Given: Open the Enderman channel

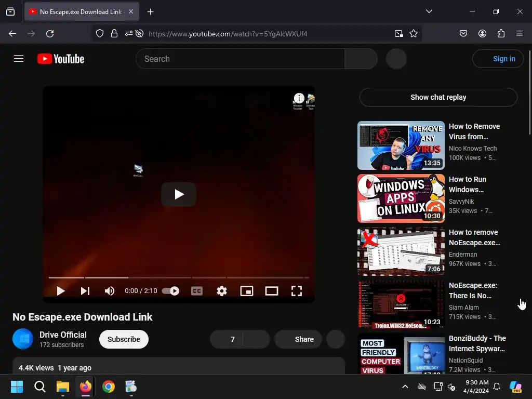Looking at the screenshot, I should (x=463, y=254).
